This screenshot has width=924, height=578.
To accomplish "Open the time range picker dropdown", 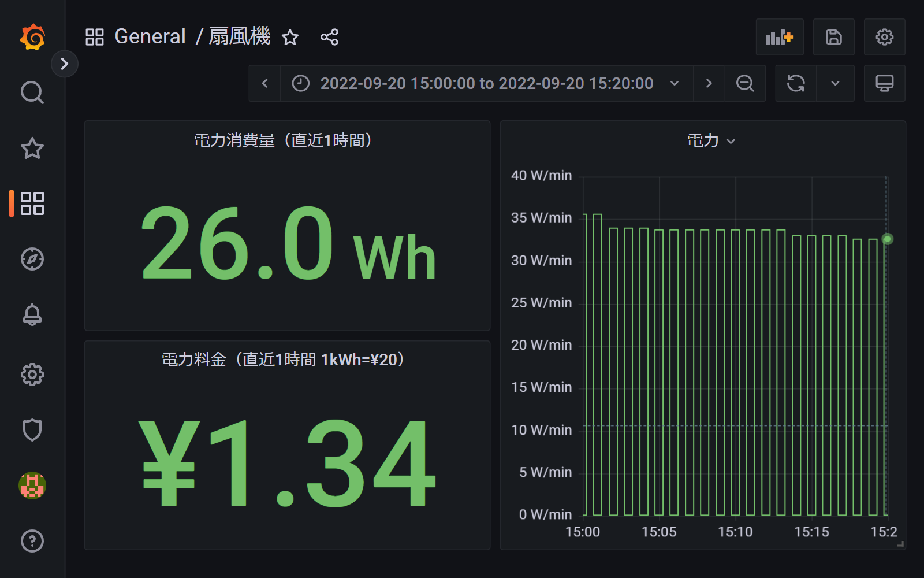I will click(486, 84).
